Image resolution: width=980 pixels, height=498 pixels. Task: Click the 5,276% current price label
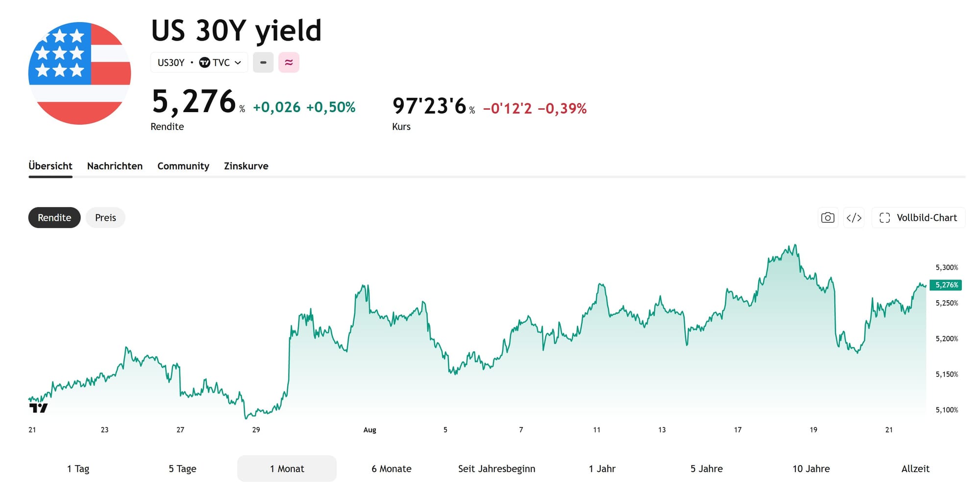tap(946, 285)
